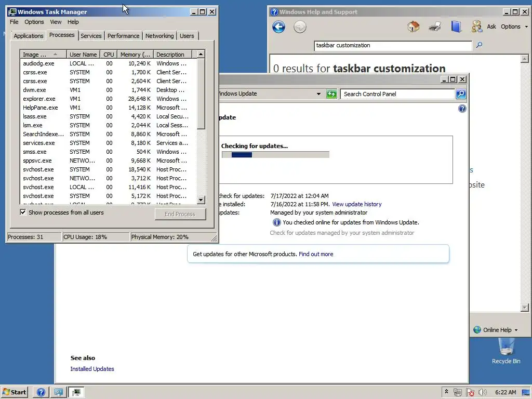Select HelpPane.exe process row
The height and width of the screenshot is (399, 532).
pyautogui.click(x=108, y=108)
